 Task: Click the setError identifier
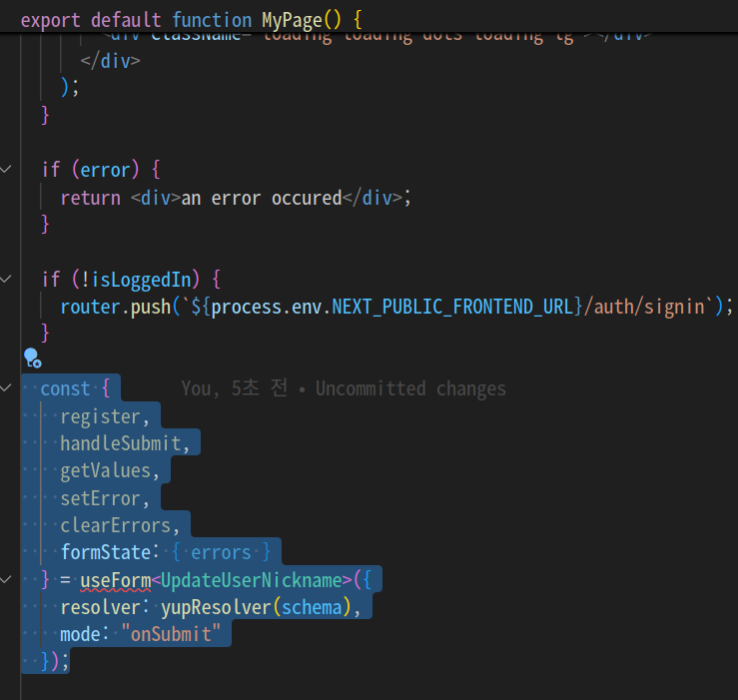(x=100, y=498)
